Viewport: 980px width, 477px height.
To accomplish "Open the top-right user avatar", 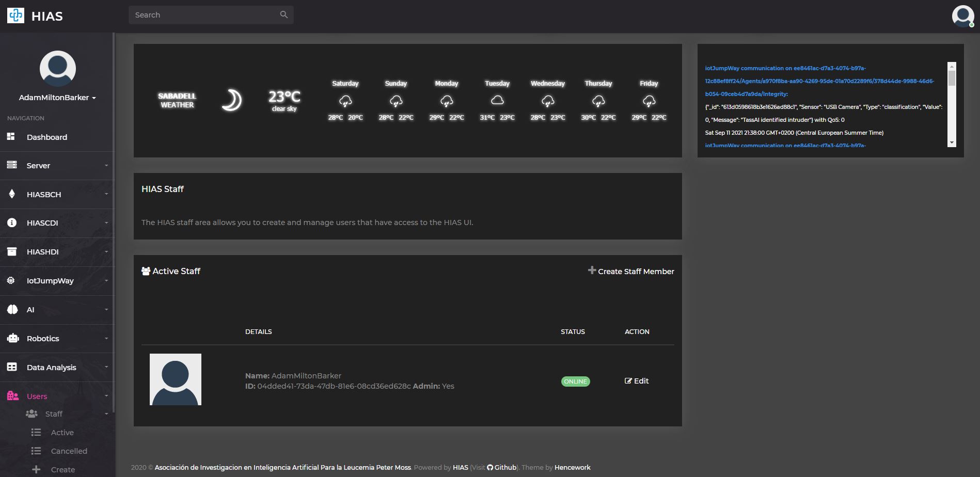I will point(963,16).
